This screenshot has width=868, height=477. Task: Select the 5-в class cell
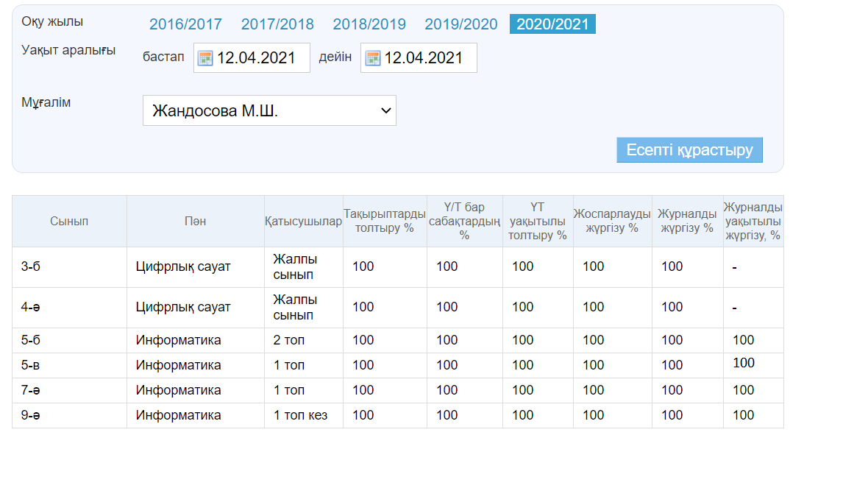click(x=69, y=366)
